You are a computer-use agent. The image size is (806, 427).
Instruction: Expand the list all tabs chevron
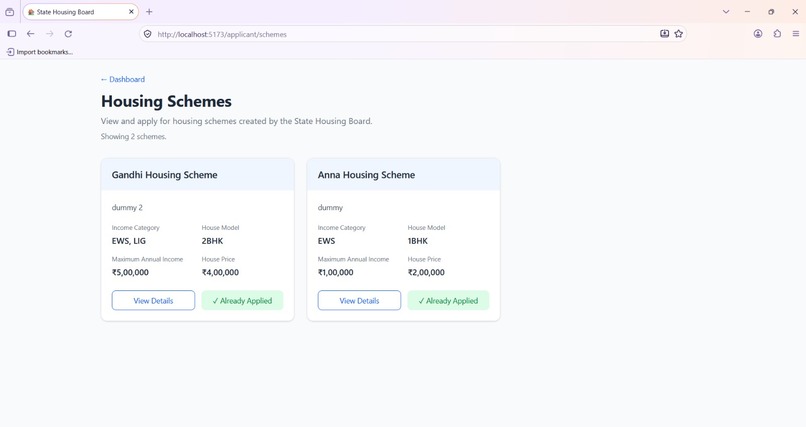point(726,12)
